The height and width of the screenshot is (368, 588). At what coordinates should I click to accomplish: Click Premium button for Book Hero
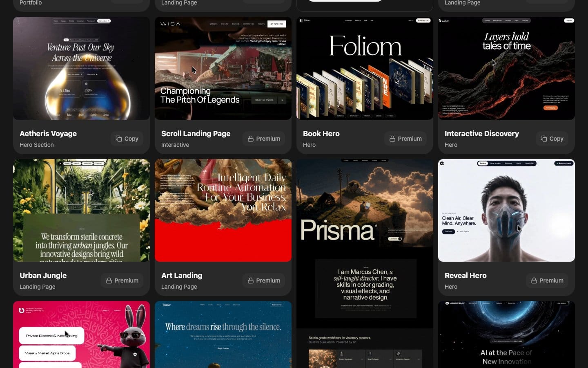point(405,139)
